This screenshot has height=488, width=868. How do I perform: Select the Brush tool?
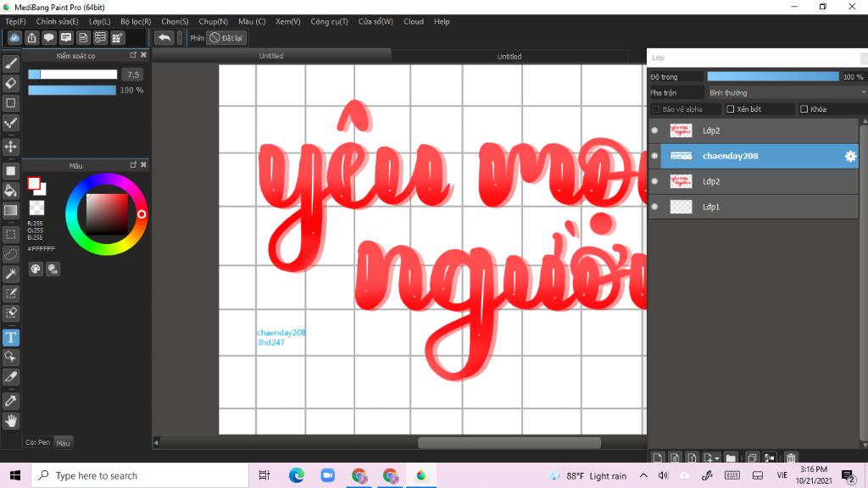tap(10, 64)
